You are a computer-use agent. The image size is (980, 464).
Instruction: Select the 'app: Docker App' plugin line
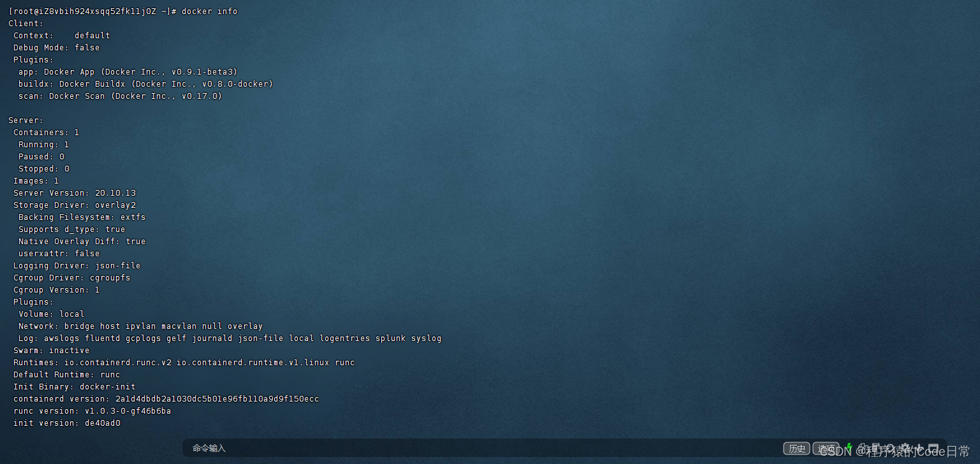click(x=128, y=72)
